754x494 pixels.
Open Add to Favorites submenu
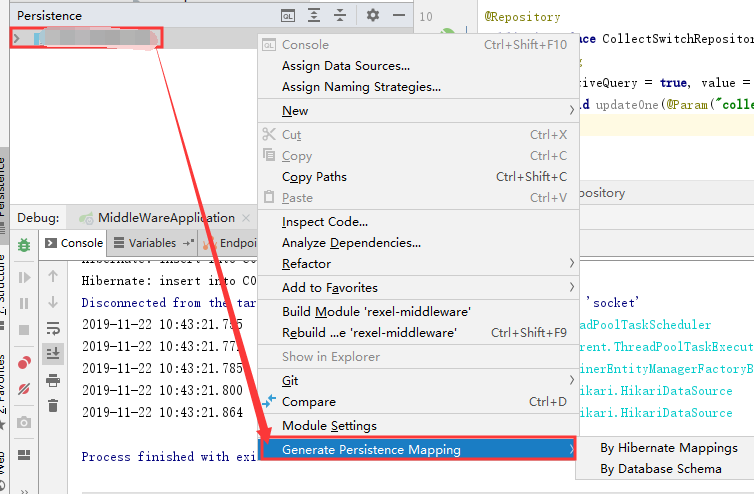tap(418, 288)
